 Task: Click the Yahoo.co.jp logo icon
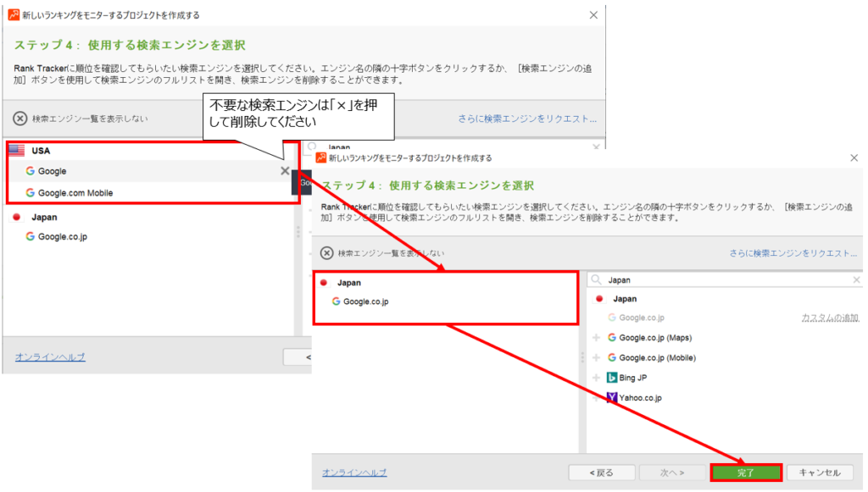click(612, 397)
